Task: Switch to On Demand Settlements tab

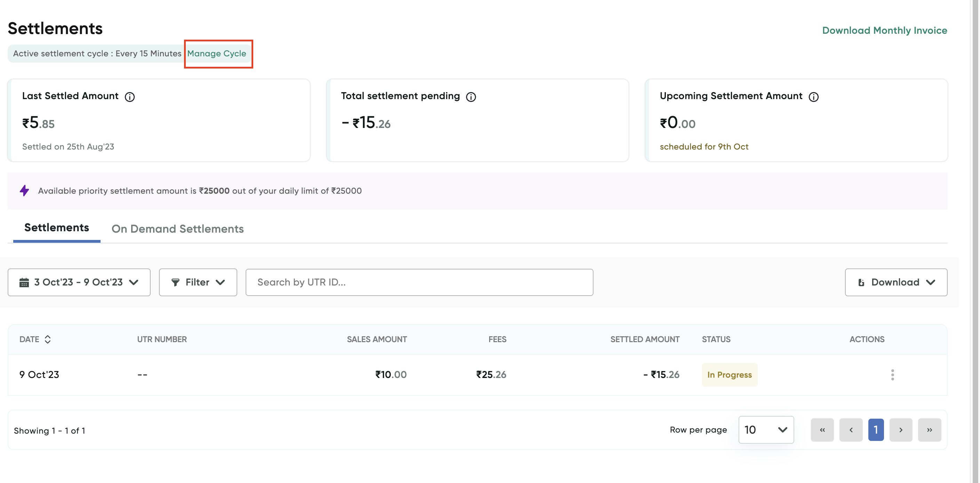Action: [177, 228]
